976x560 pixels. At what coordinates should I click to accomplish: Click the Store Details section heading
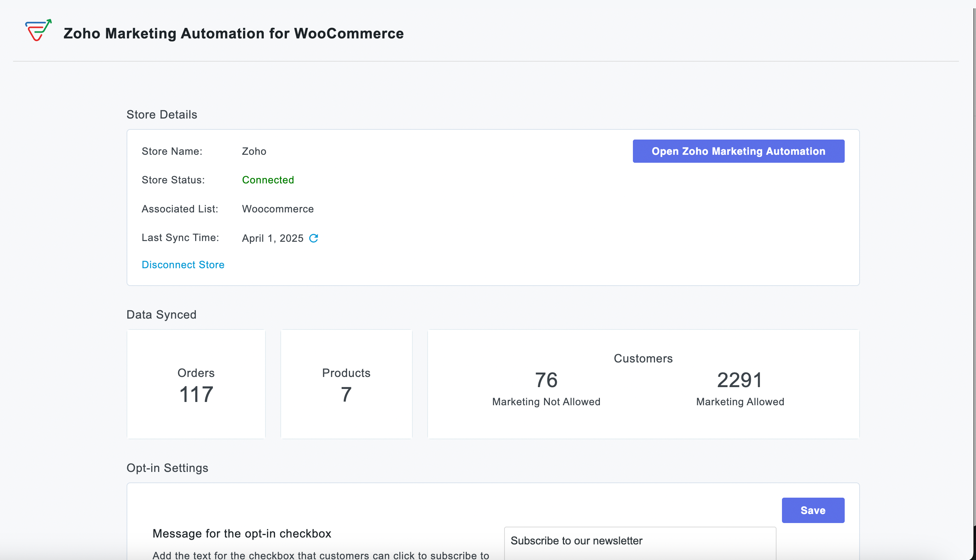[x=162, y=114]
